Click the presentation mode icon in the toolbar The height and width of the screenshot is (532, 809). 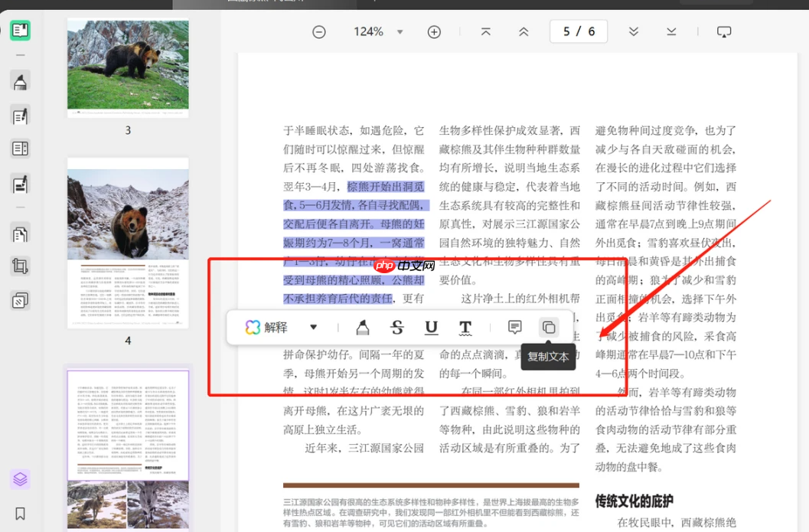click(x=724, y=31)
